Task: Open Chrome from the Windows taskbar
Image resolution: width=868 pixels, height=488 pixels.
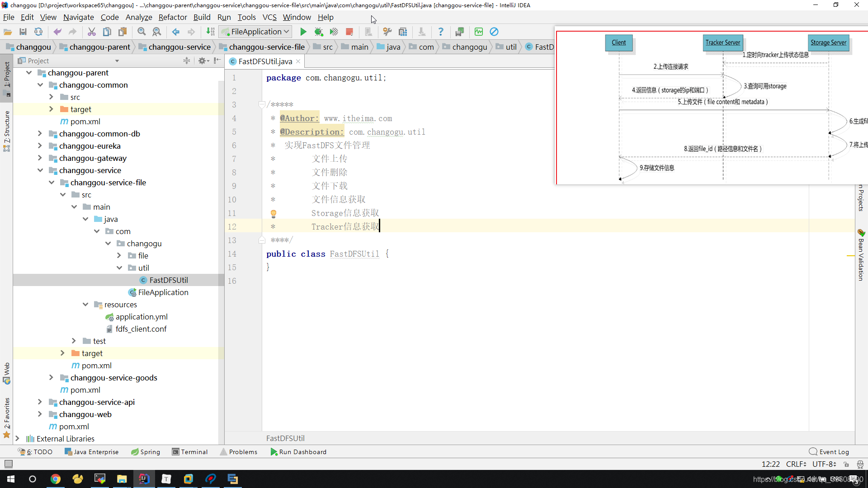Action: [x=56, y=479]
